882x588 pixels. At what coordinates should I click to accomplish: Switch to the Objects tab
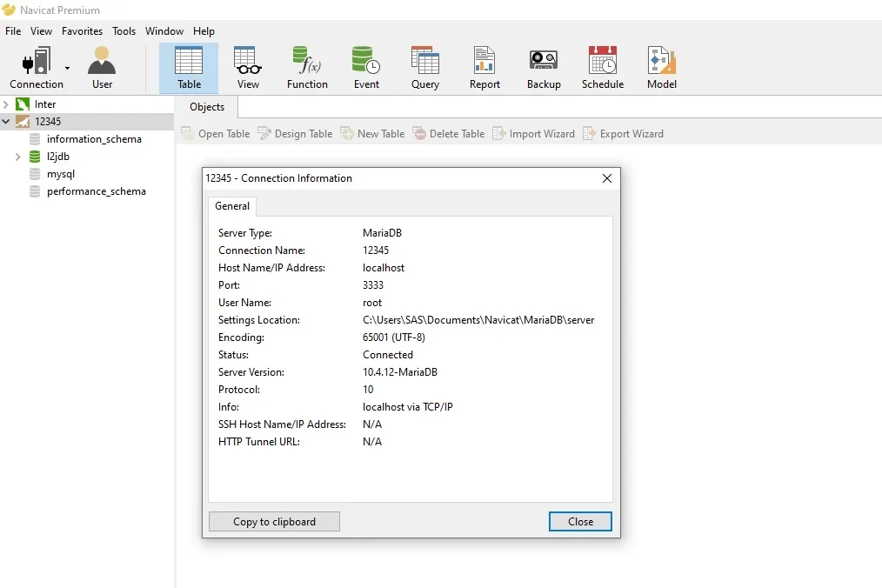(206, 107)
